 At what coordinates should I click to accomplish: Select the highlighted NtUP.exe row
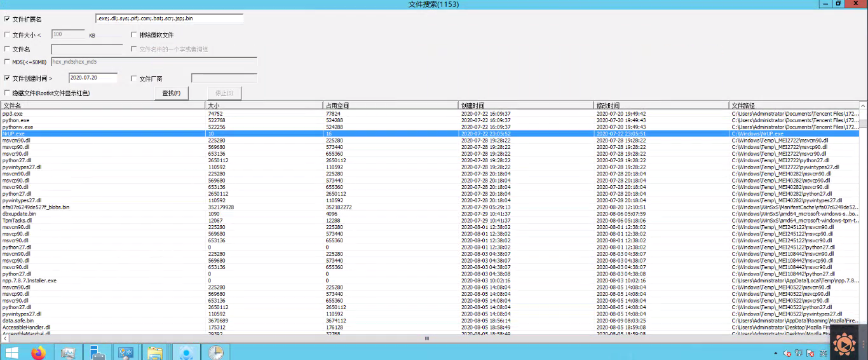coord(430,134)
